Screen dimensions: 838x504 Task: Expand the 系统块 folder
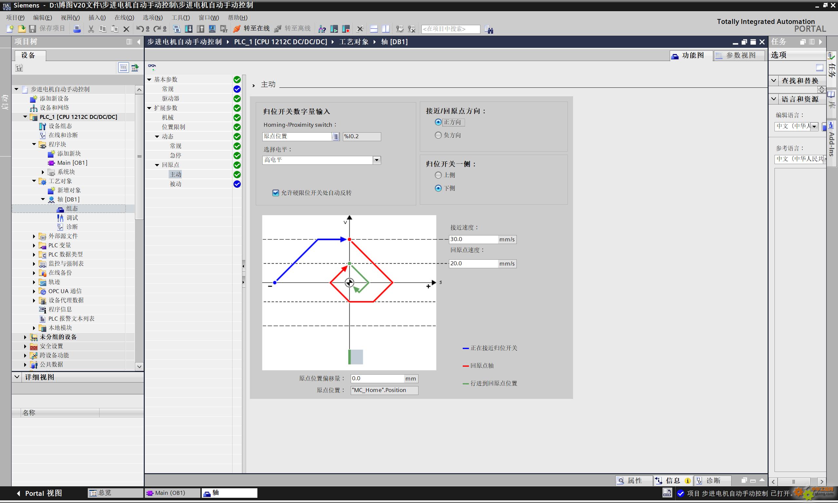point(43,172)
